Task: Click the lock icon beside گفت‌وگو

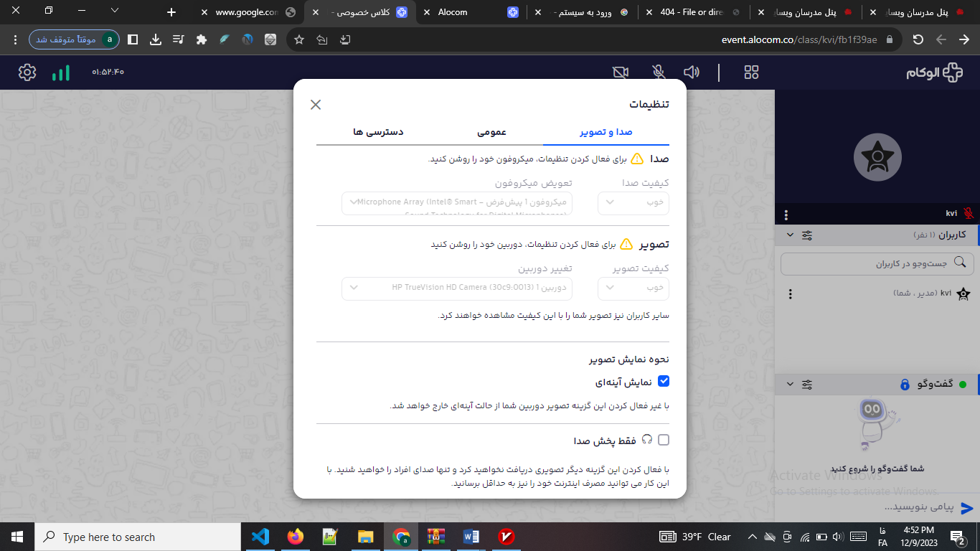Action: [x=905, y=385]
